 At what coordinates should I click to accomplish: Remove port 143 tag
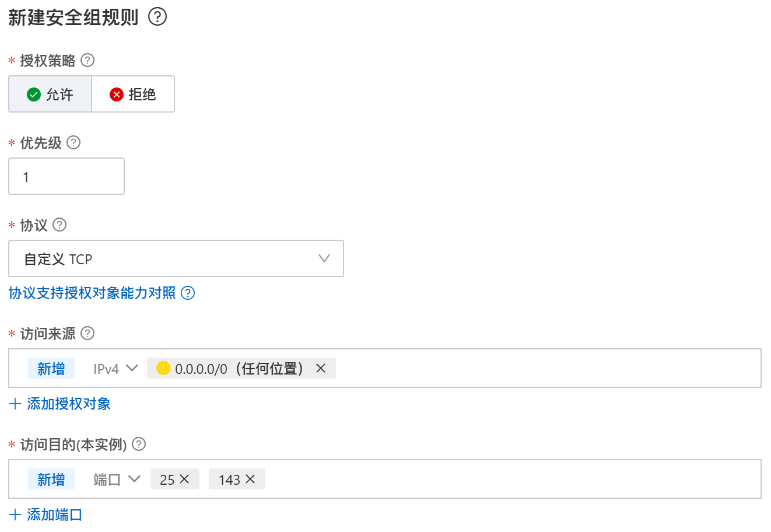click(250, 479)
